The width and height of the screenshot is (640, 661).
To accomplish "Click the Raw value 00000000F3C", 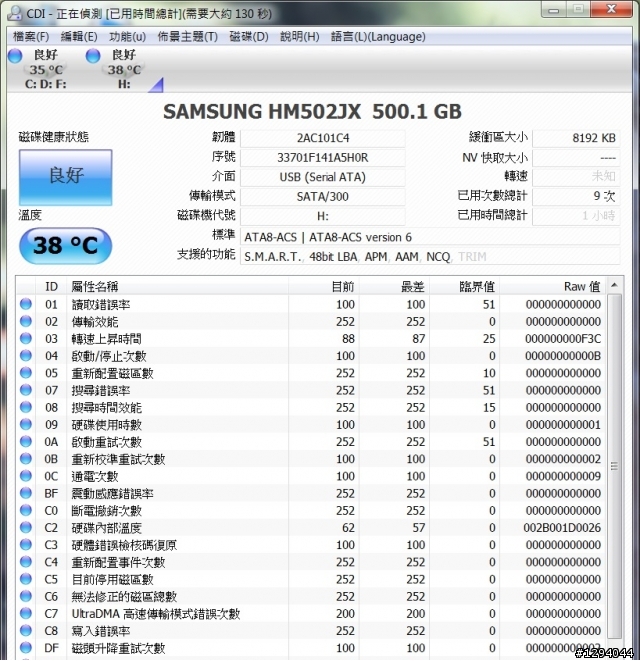I will pyautogui.click(x=563, y=339).
